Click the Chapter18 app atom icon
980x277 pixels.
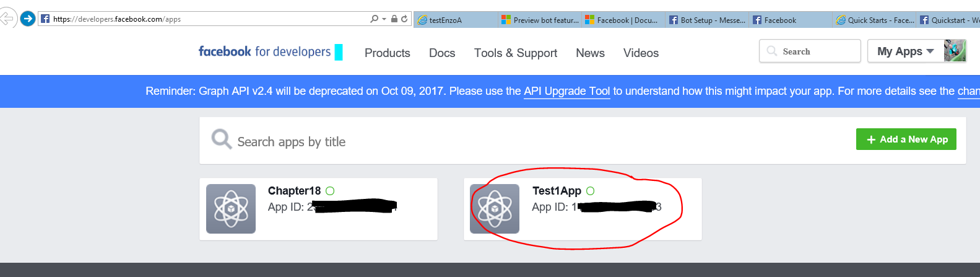(x=231, y=209)
